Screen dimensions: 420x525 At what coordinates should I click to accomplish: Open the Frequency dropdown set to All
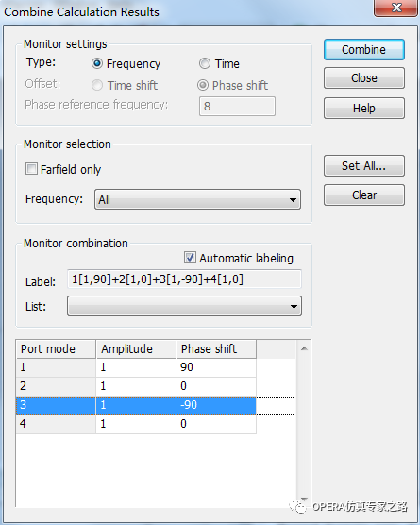[197, 199]
